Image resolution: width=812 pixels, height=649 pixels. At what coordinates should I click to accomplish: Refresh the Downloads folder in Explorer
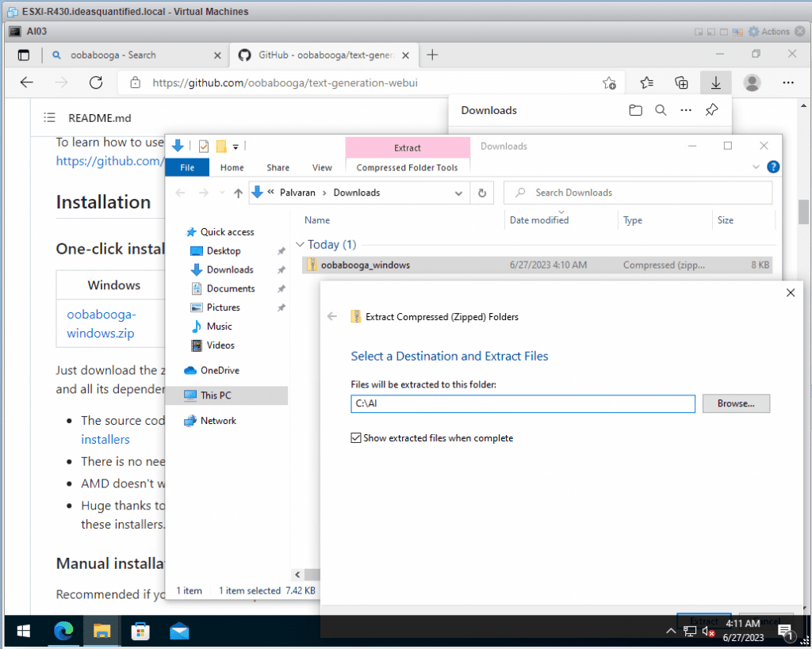[x=482, y=193]
